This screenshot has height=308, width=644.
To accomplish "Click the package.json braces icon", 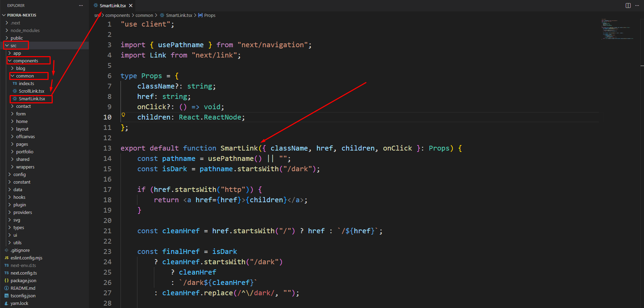I will point(7,280).
